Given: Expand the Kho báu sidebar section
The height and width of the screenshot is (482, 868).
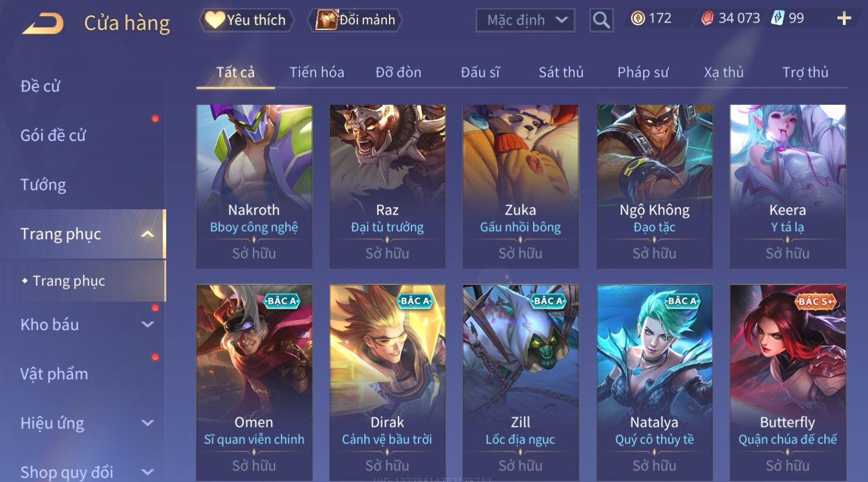Looking at the screenshot, I should (x=147, y=324).
